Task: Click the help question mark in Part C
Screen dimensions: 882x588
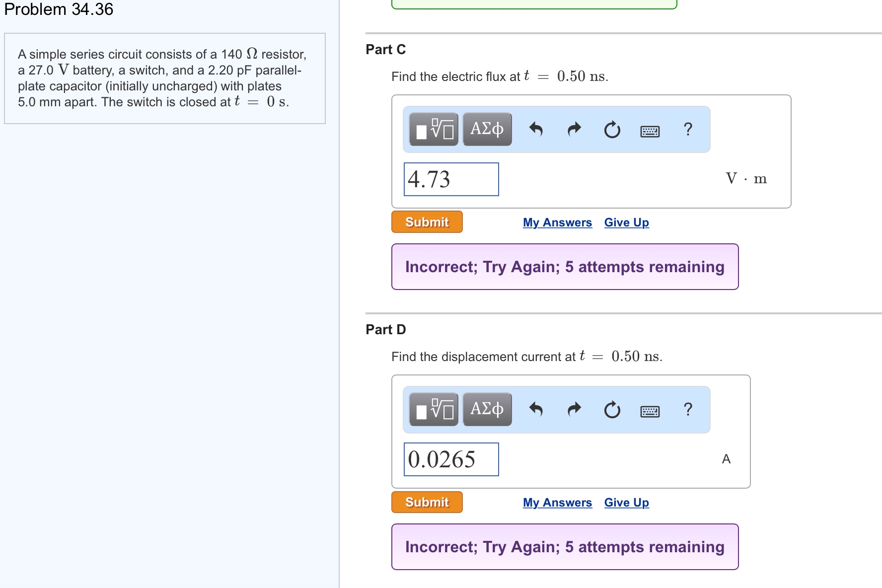Action: pos(687,130)
